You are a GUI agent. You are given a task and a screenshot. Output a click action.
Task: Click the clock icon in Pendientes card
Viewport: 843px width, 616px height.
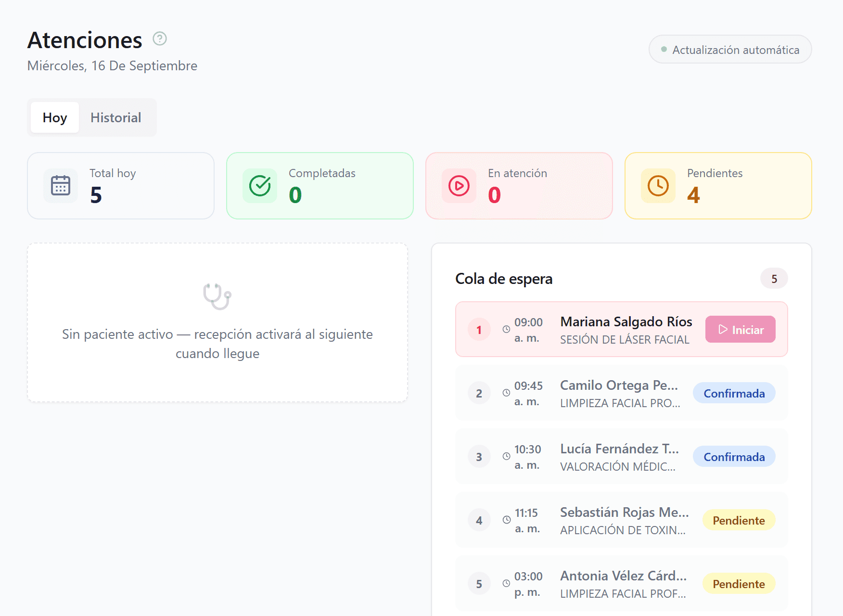(658, 186)
